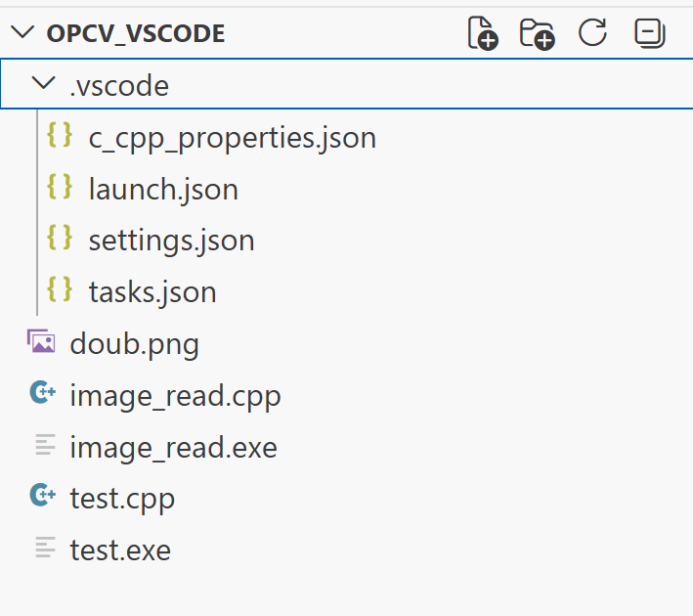Viewport: 693px width, 616px height.
Task: Collapse all folders in Explorer
Action: click(650, 33)
